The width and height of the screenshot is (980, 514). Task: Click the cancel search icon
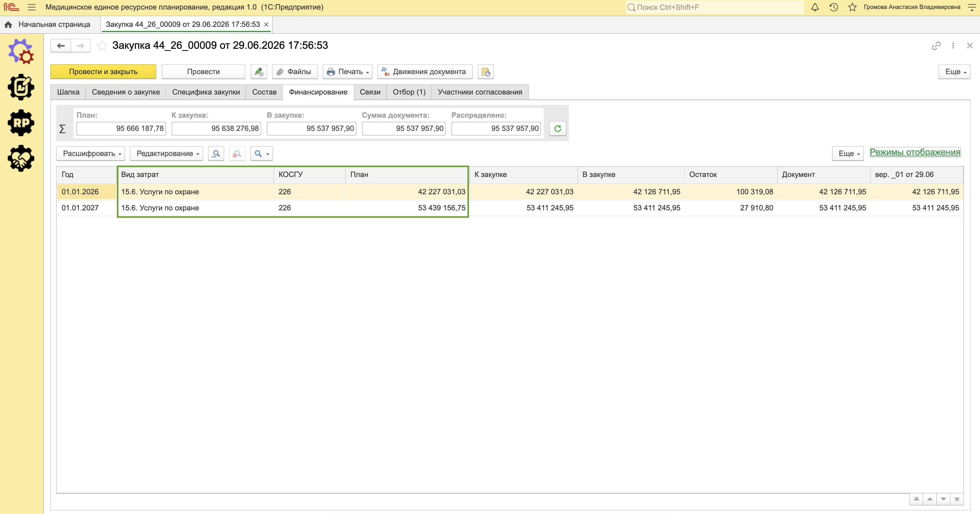tap(237, 154)
